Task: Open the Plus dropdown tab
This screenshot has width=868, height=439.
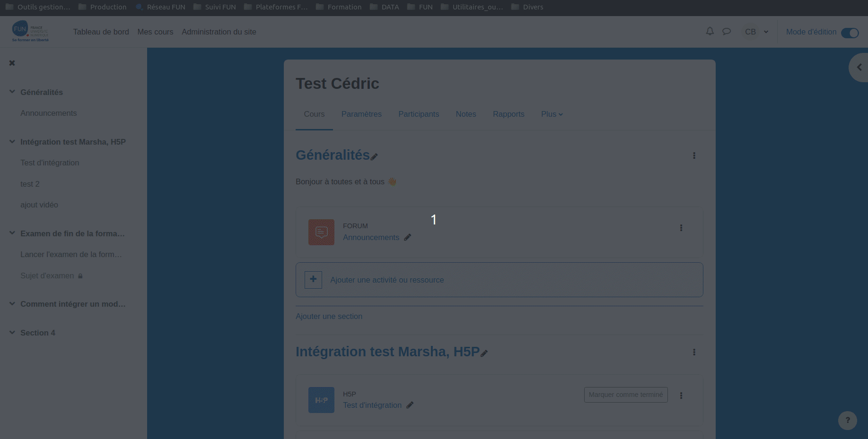Action: click(x=552, y=114)
